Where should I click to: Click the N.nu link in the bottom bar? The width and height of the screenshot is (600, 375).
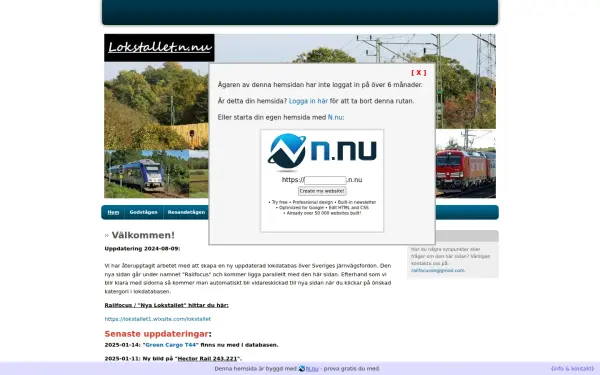pos(312,368)
